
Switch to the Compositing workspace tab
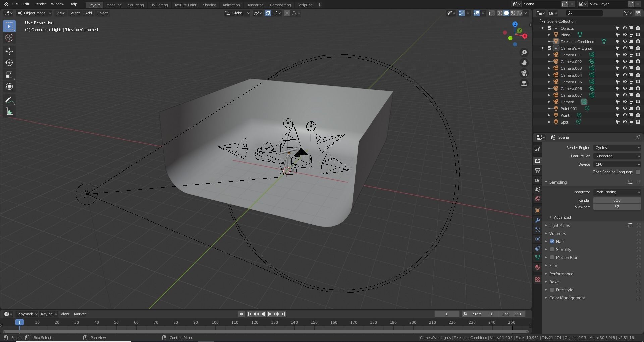coord(280,5)
